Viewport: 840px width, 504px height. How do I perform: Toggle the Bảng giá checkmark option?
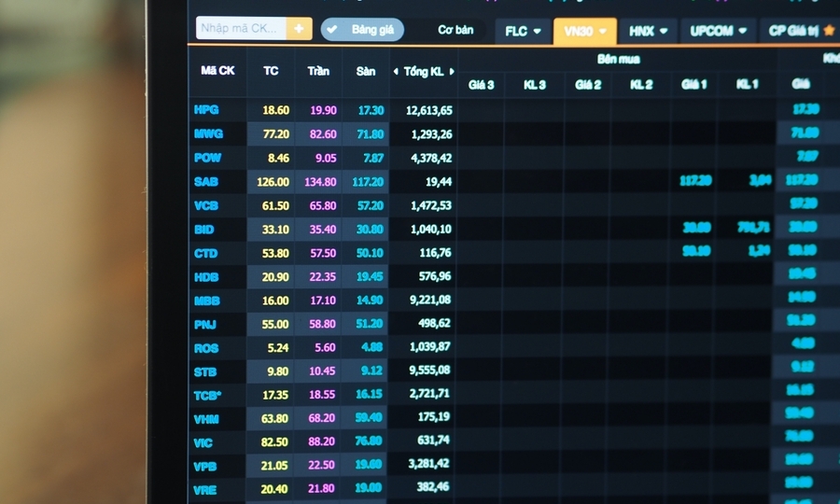pos(362,30)
